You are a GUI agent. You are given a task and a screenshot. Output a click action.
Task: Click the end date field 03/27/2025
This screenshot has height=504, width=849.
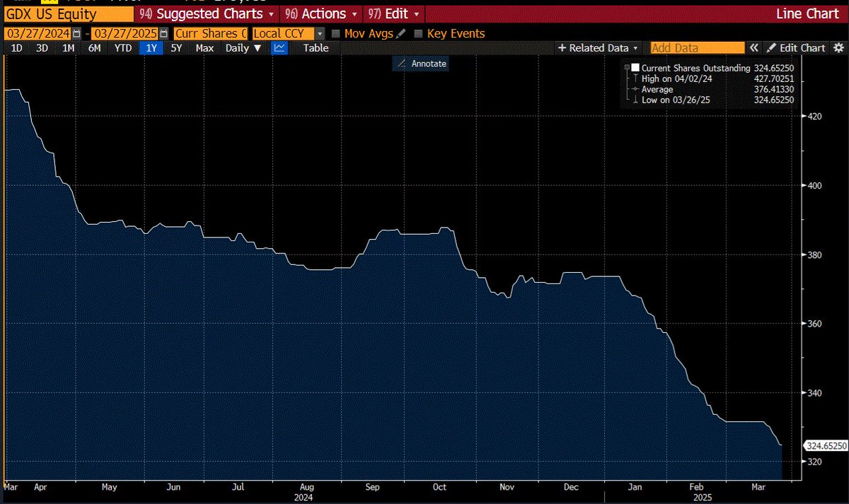[126, 33]
